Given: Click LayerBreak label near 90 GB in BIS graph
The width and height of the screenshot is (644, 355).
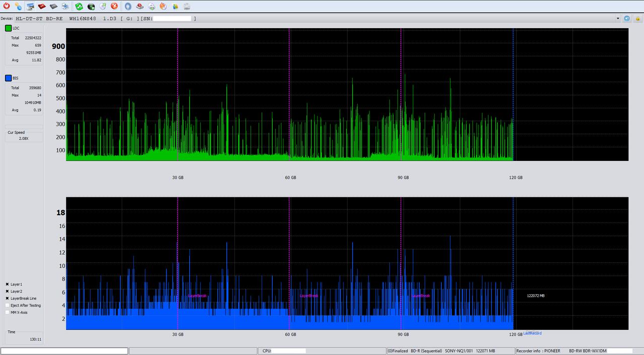Looking at the screenshot, I should (x=421, y=296).
